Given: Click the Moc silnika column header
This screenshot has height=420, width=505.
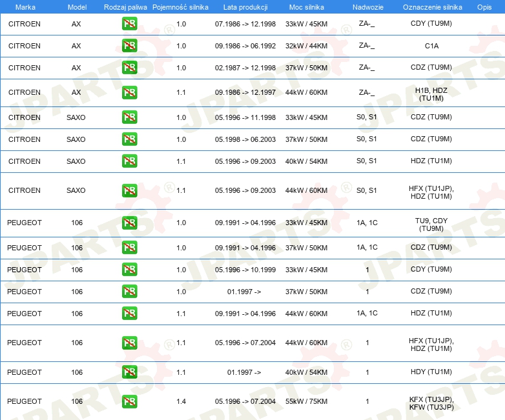Looking at the screenshot, I should [x=307, y=7].
